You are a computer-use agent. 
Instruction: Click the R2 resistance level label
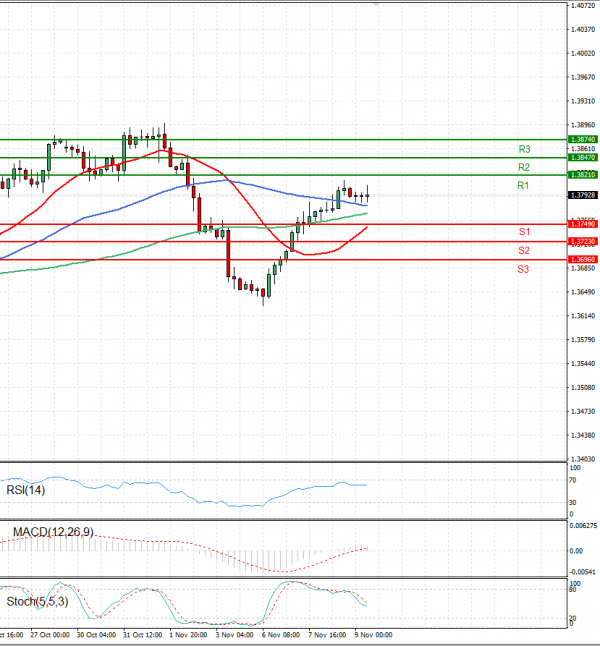(524, 167)
